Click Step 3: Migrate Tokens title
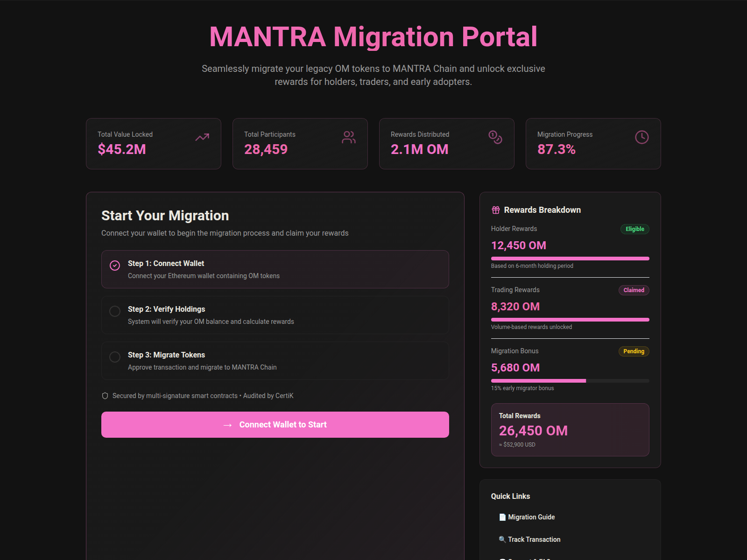Screen dimensions: 747x560 click(166, 355)
